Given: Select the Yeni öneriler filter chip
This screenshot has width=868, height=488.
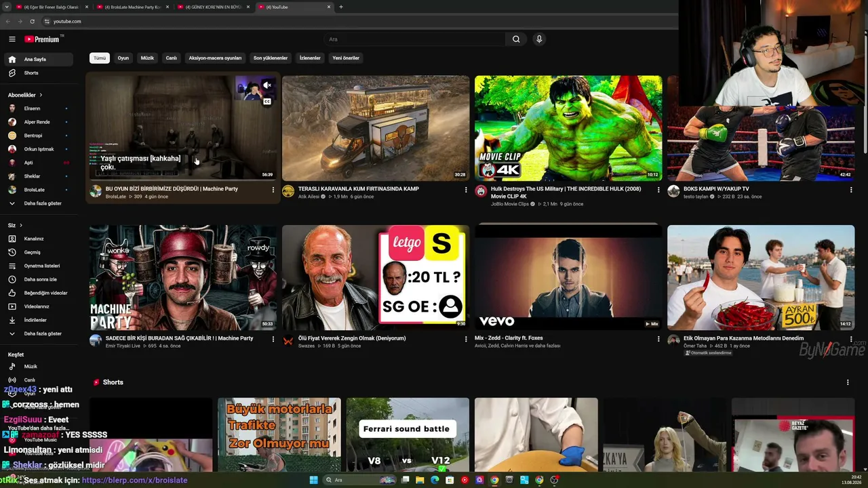Looking at the screenshot, I should pos(346,58).
